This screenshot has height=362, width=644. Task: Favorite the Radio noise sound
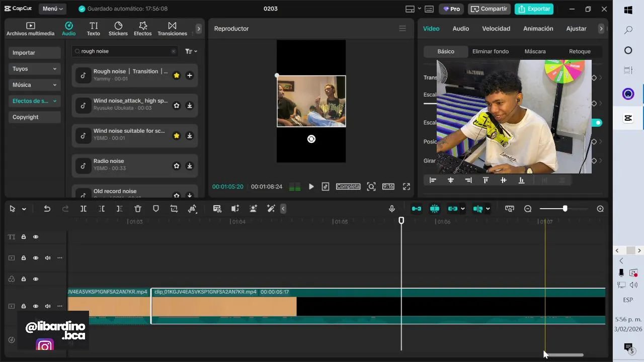pyautogui.click(x=177, y=166)
